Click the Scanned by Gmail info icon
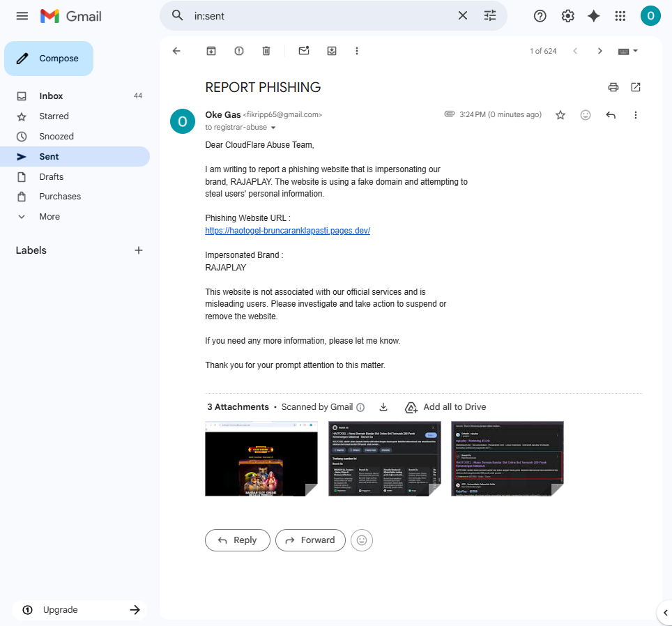The image size is (672, 626). pos(360,408)
